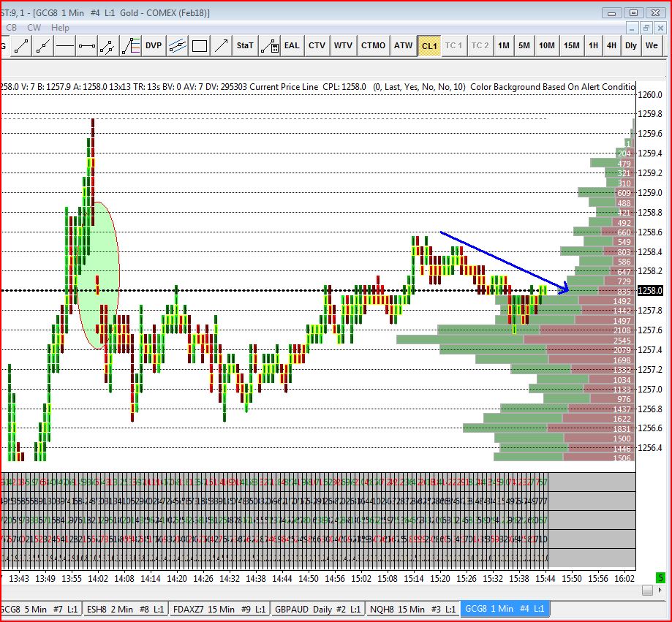Select the active GCG8 1 Min #4 tab

click(x=505, y=609)
